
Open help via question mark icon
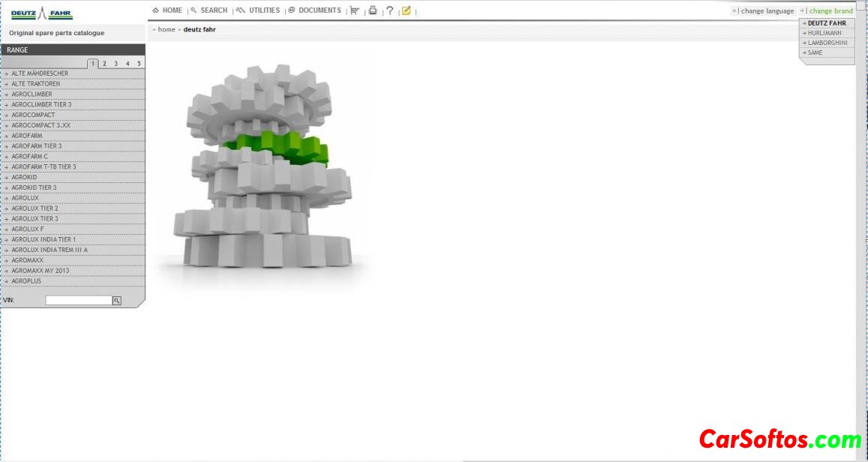[389, 10]
